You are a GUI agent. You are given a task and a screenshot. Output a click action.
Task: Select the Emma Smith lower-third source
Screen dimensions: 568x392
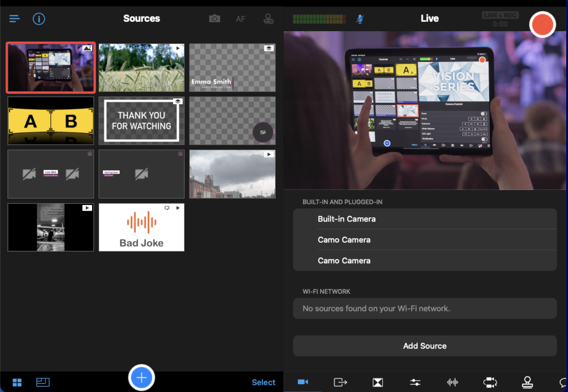click(x=232, y=68)
